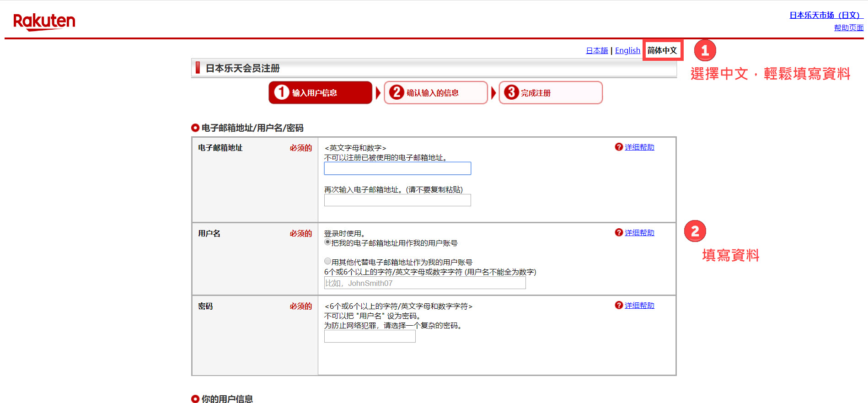This screenshot has height=403, width=868.
Task: Click help question icon in email row
Action: tap(619, 147)
